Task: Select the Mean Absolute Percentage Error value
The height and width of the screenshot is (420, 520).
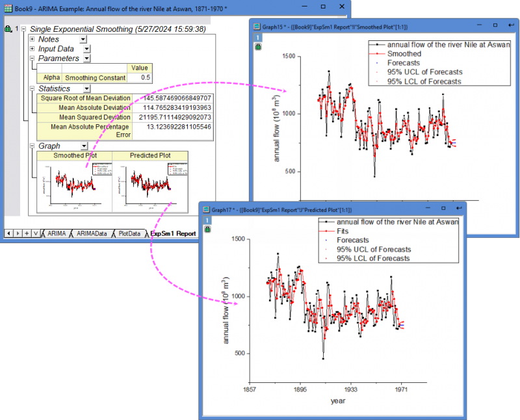Action: pyautogui.click(x=173, y=131)
